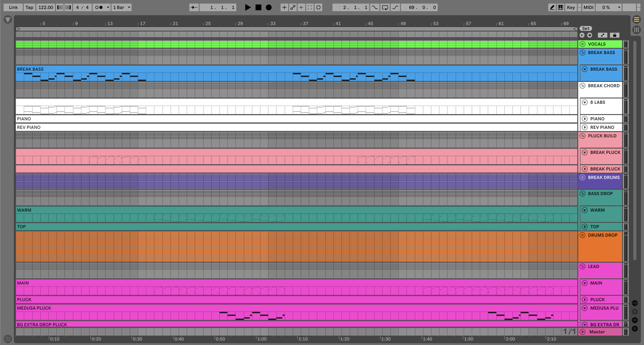The image size is (644, 345).
Task: Toggle the metronome button
Action: tap(99, 8)
